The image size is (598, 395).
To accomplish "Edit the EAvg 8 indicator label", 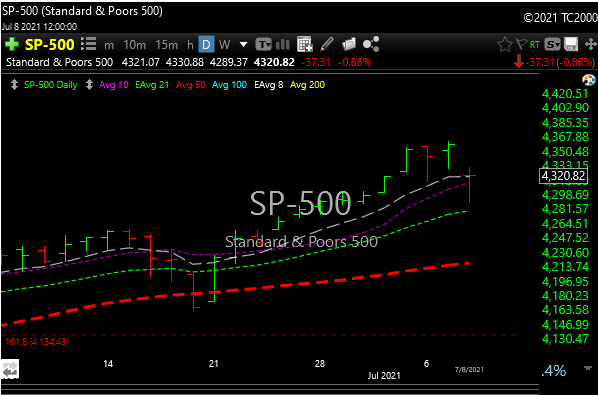I will [x=269, y=85].
